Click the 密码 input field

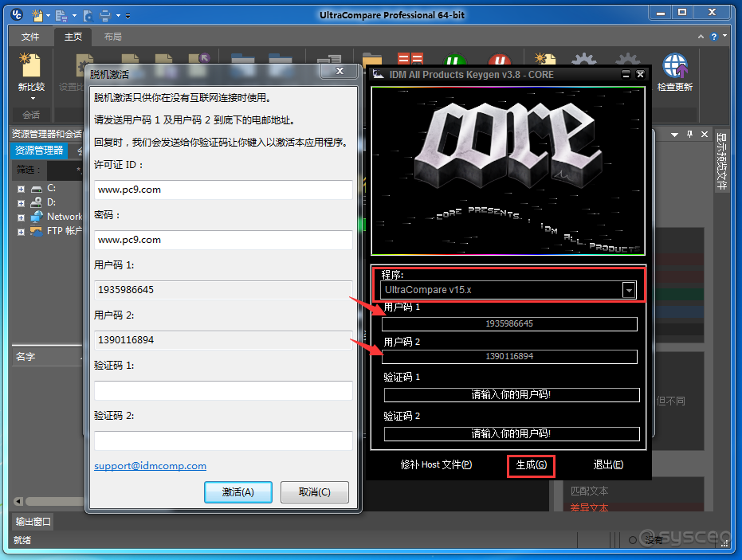coord(223,240)
